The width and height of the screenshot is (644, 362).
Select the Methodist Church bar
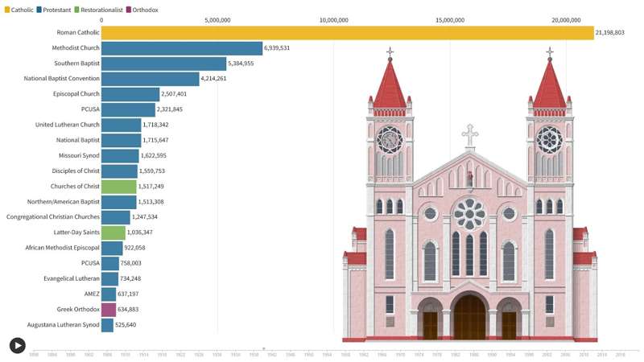(182, 48)
